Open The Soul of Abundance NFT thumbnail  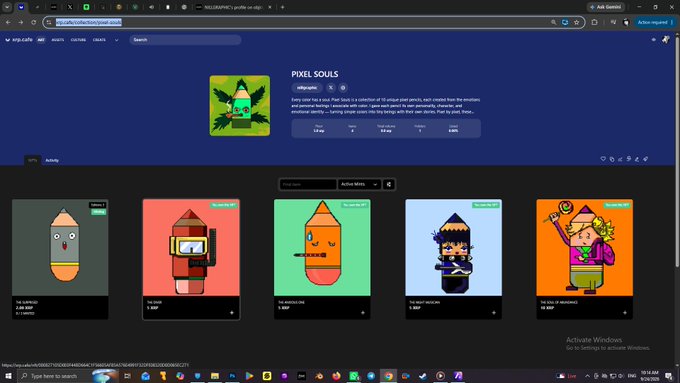coord(585,248)
